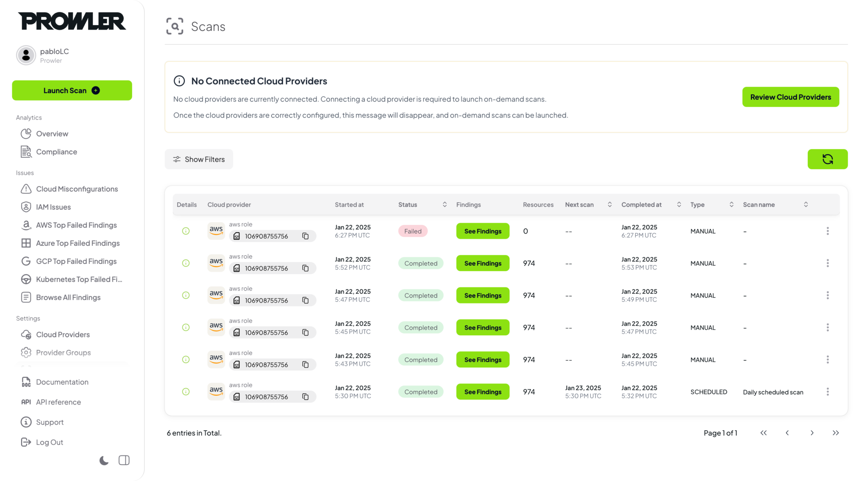Sort the table by the Status column

[x=445, y=204]
